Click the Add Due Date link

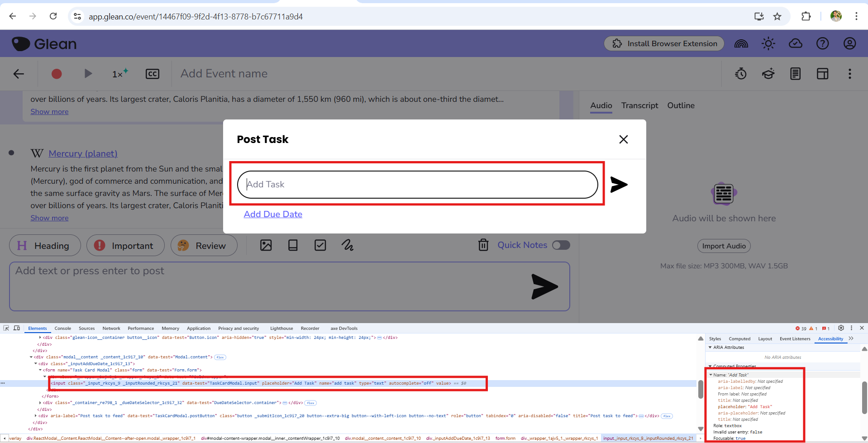[x=273, y=214]
